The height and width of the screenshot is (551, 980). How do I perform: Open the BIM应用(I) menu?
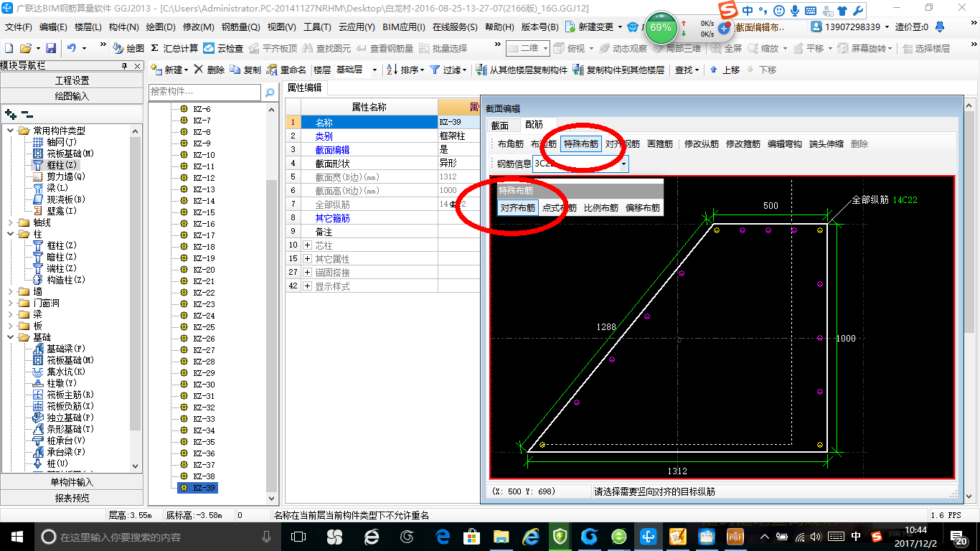coord(404,27)
